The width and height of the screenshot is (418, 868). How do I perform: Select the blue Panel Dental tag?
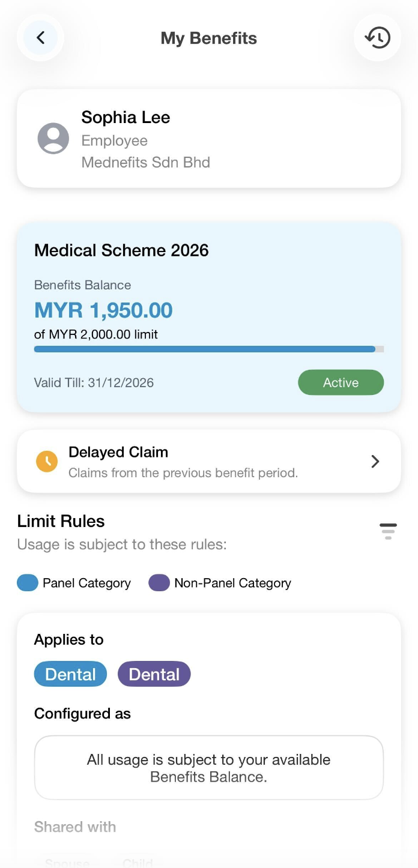(x=70, y=674)
